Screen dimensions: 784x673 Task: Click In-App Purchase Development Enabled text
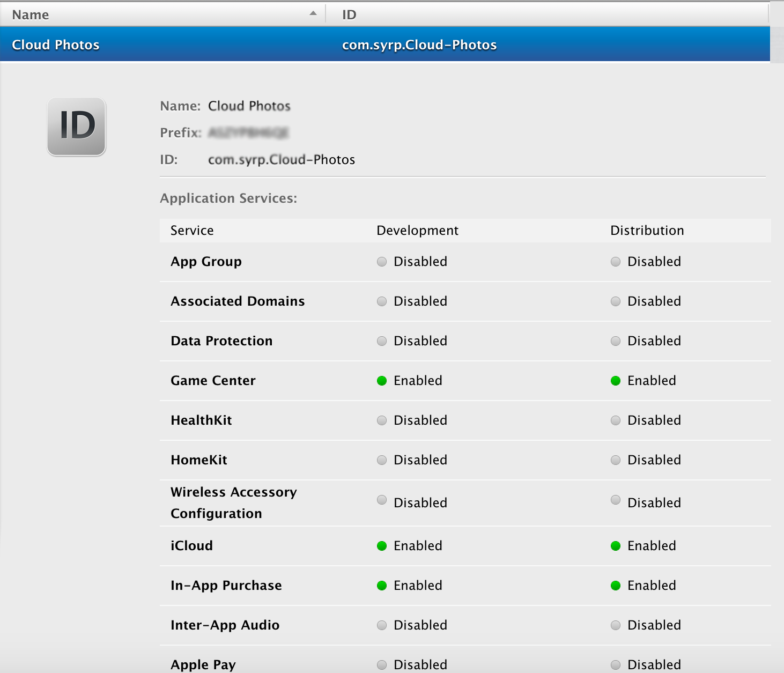tap(418, 586)
